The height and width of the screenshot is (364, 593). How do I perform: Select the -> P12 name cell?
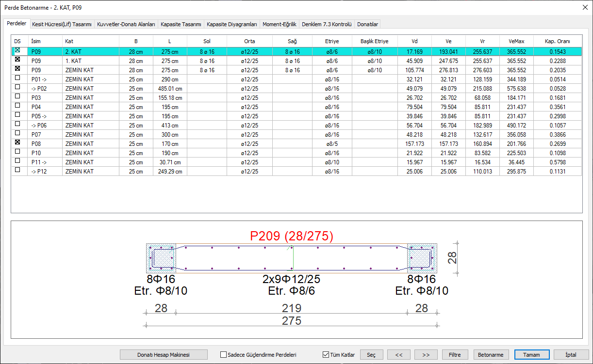45,172
